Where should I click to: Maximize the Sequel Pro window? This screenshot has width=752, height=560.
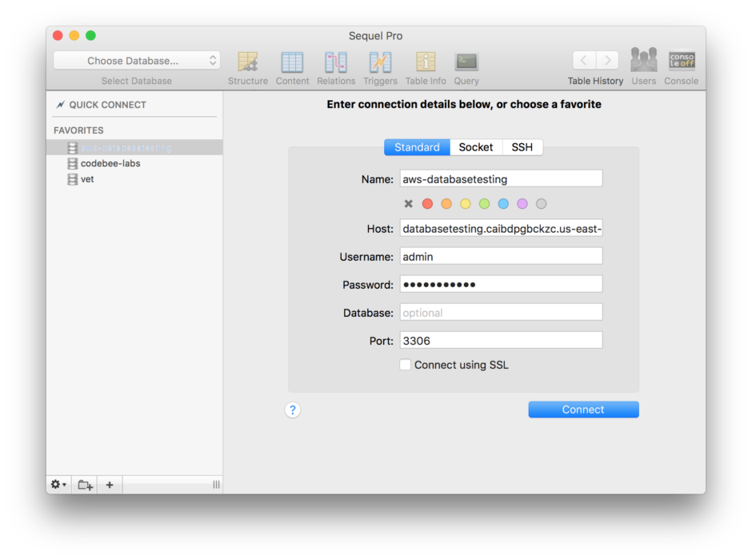click(x=90, y=35)
